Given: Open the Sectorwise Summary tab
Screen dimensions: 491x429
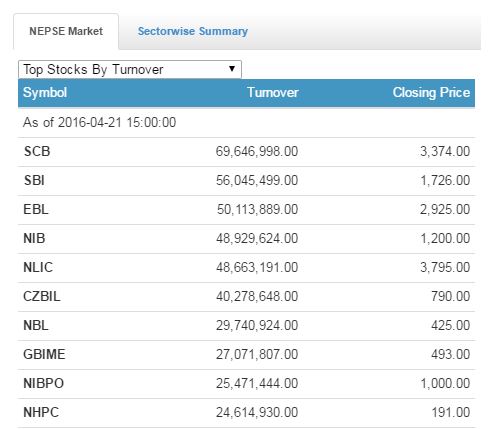Looking at the screenshot, I should click(193, 31).
